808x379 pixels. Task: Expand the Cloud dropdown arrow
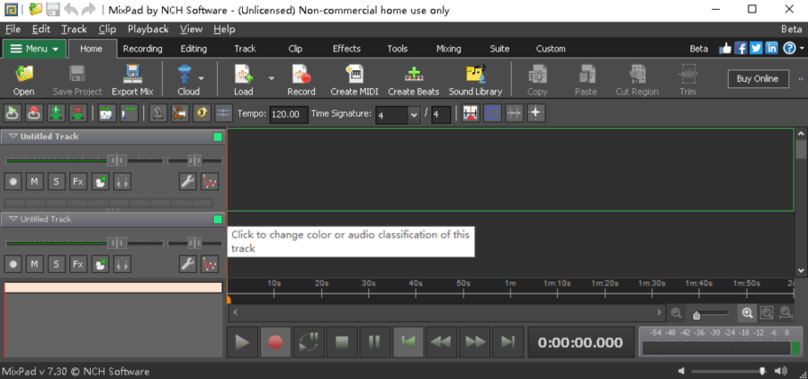[201, 78]
